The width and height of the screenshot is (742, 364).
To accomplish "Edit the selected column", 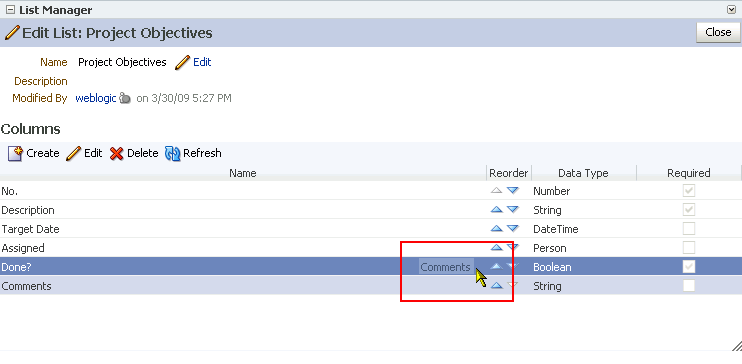I will coord(84,153).
